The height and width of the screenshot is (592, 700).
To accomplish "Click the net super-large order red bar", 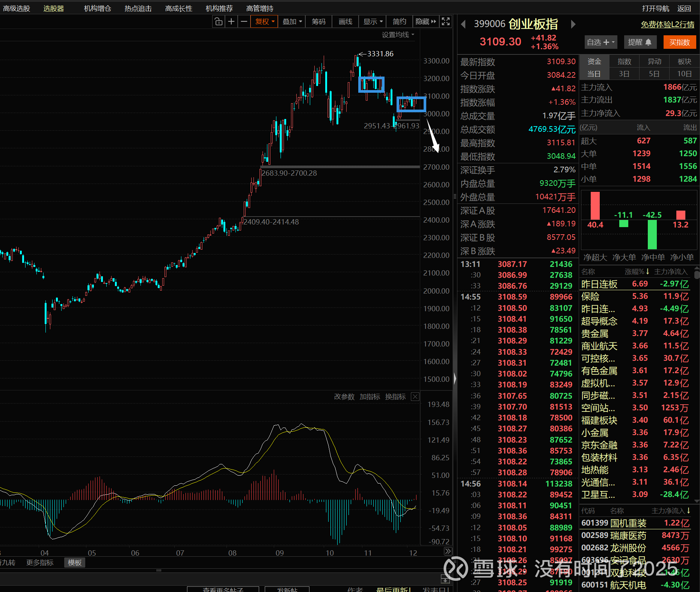I will click(595, 206).
